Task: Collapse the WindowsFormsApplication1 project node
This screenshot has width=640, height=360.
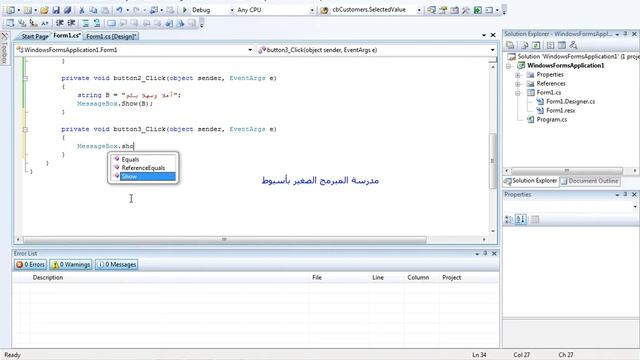Action: tap(509, 66)
